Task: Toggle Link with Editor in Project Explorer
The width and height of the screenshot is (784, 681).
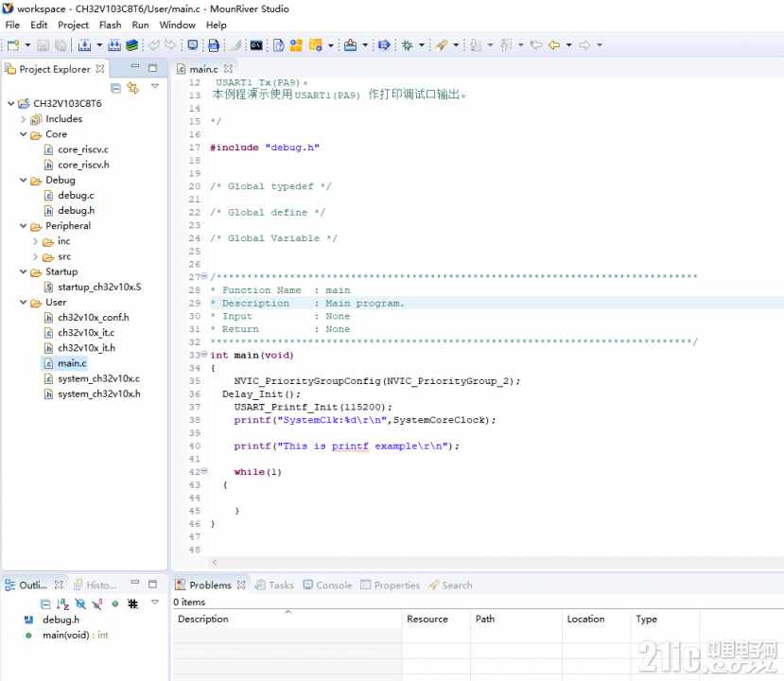Action: [133, 88]
